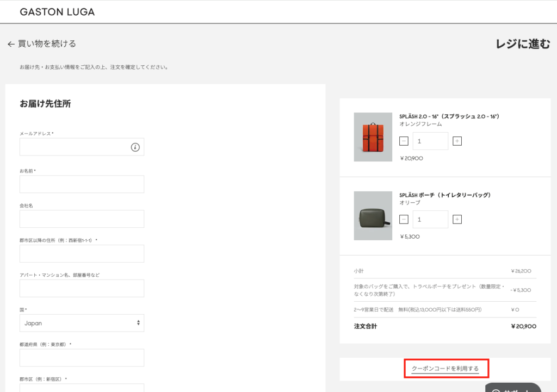Image resolution: width=557 pixels, height=392 pixels.
Task: Decrease quantity of SPLÄSH pouch
Action: [404, 220]
